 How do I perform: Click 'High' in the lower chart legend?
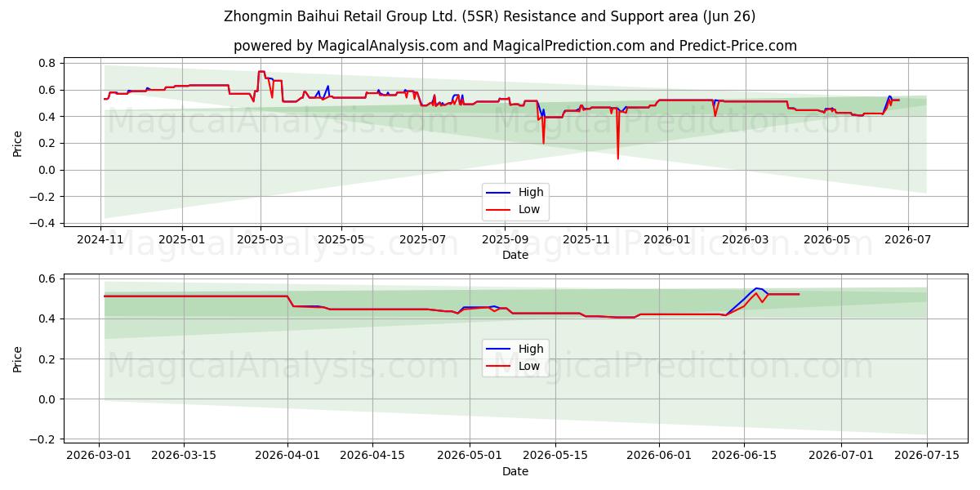pyautogui.click(x=530, y=349)
